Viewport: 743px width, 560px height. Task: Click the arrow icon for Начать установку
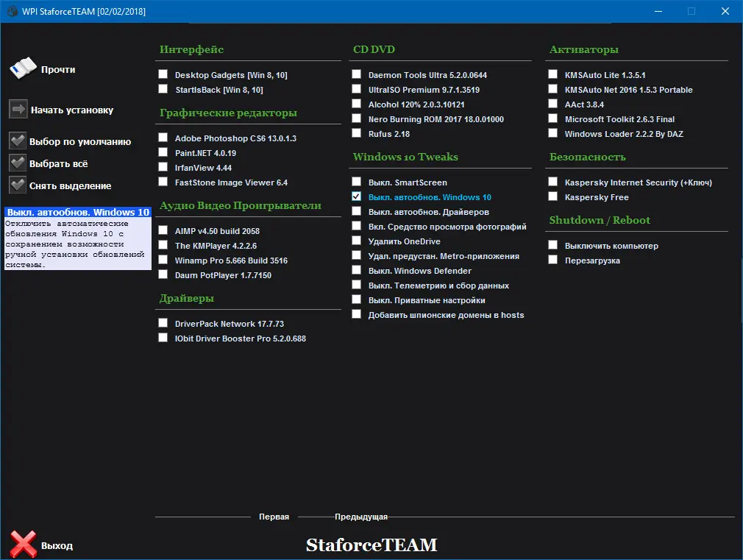point(18,110)
